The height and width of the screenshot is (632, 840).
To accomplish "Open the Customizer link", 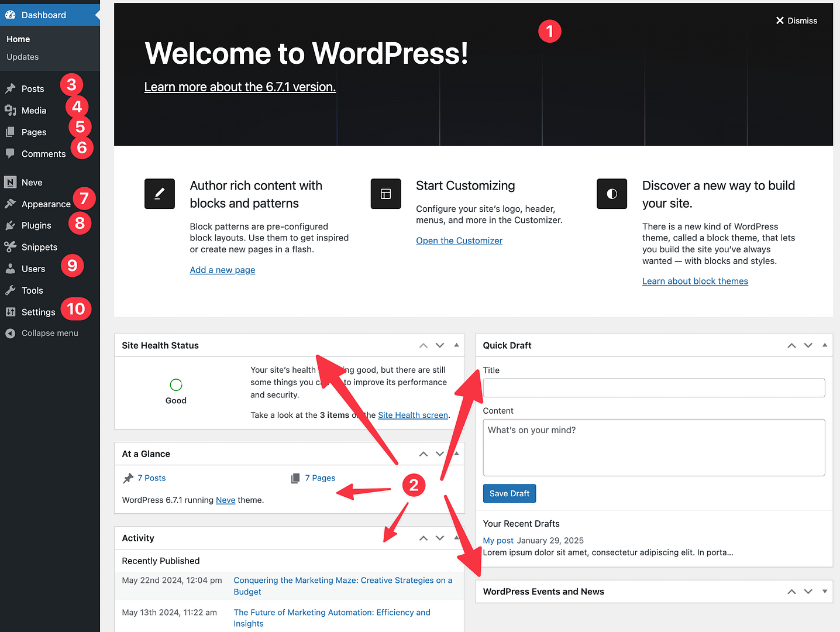I will point(459,241).
